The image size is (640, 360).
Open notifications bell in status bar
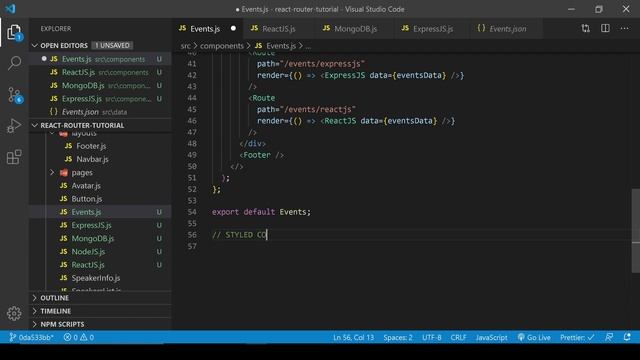(x=627, y=337)
